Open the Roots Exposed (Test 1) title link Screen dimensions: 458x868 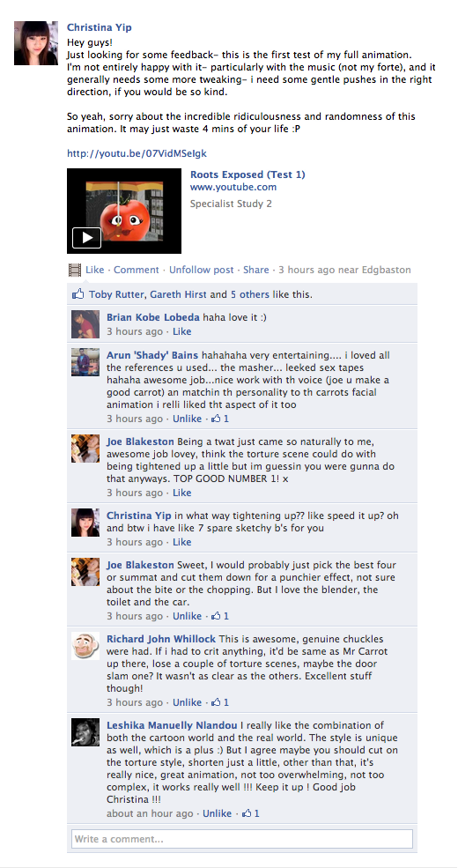[x=247, y=175]
